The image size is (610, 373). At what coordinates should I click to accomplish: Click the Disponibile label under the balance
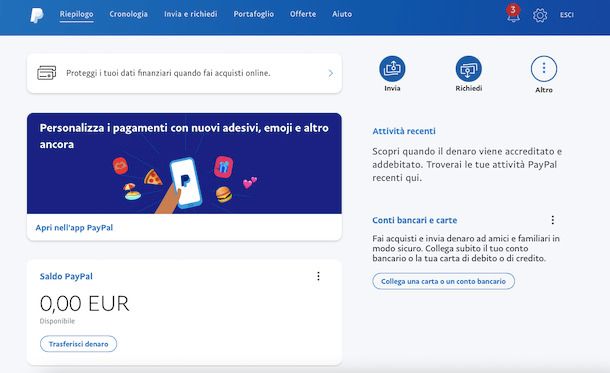coord(57,321)
